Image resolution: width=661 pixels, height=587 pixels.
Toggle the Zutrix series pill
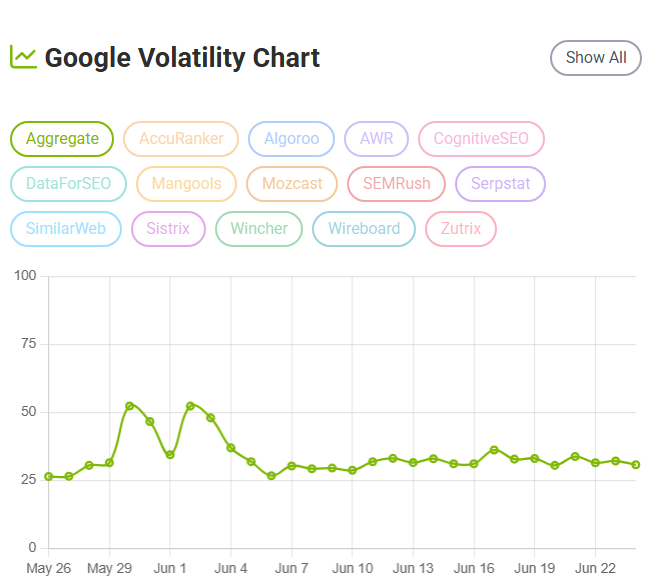[461, 229]
